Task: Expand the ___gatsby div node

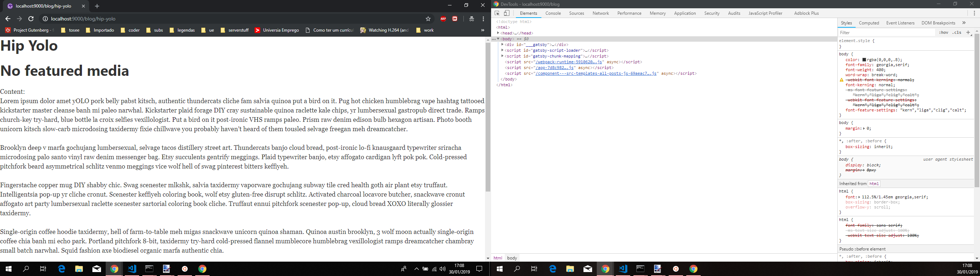Action: pos(502,45)
